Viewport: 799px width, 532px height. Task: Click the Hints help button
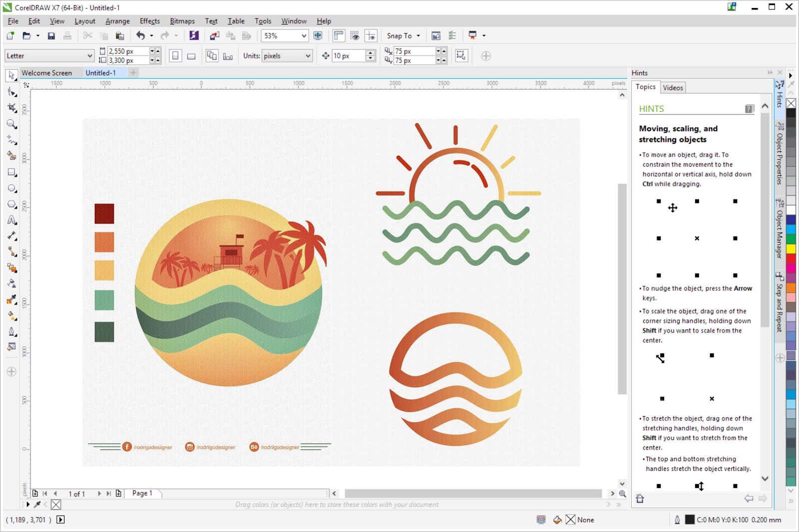tap(748, 109)
